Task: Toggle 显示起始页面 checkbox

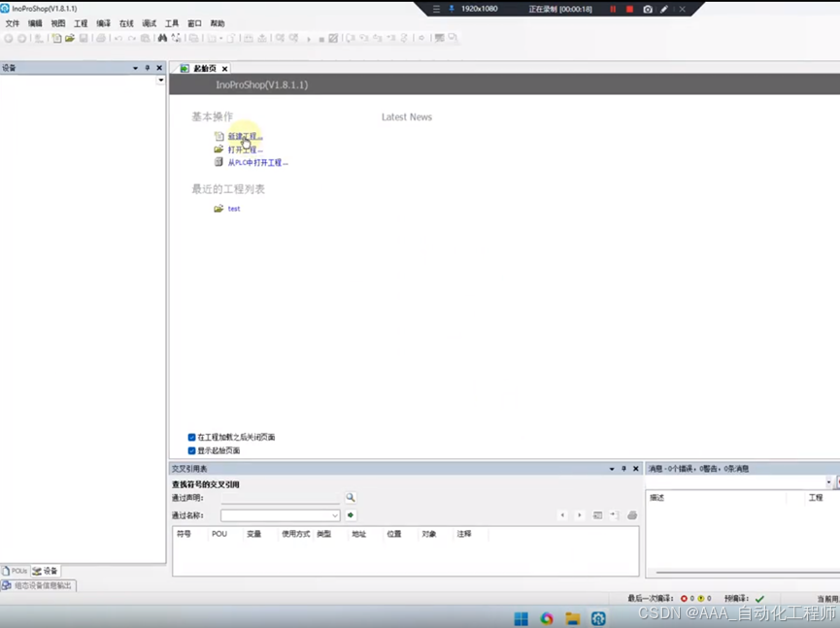Action: pos(191,450)
